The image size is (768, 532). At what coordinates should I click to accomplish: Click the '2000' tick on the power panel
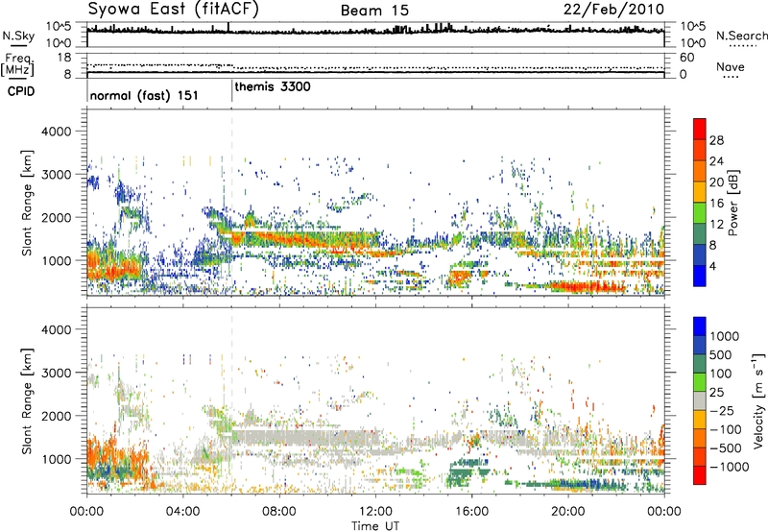pos(56,217)
